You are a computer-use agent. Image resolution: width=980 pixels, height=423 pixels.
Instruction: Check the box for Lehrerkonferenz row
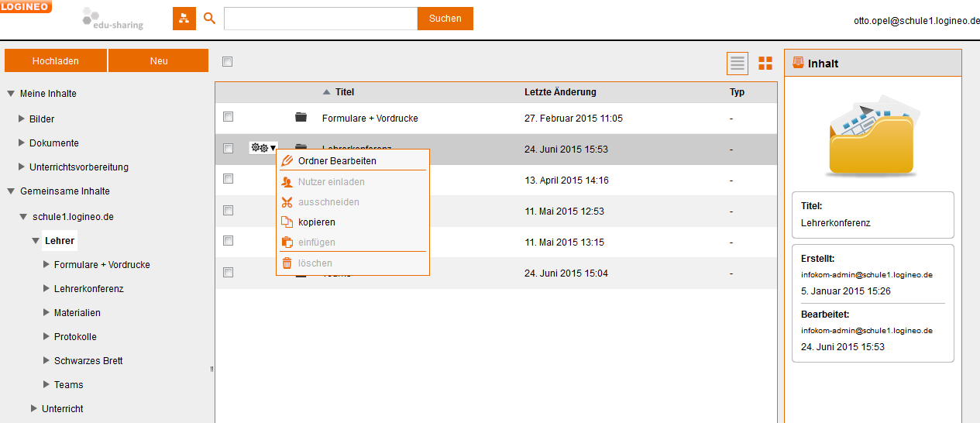point(228,148)
